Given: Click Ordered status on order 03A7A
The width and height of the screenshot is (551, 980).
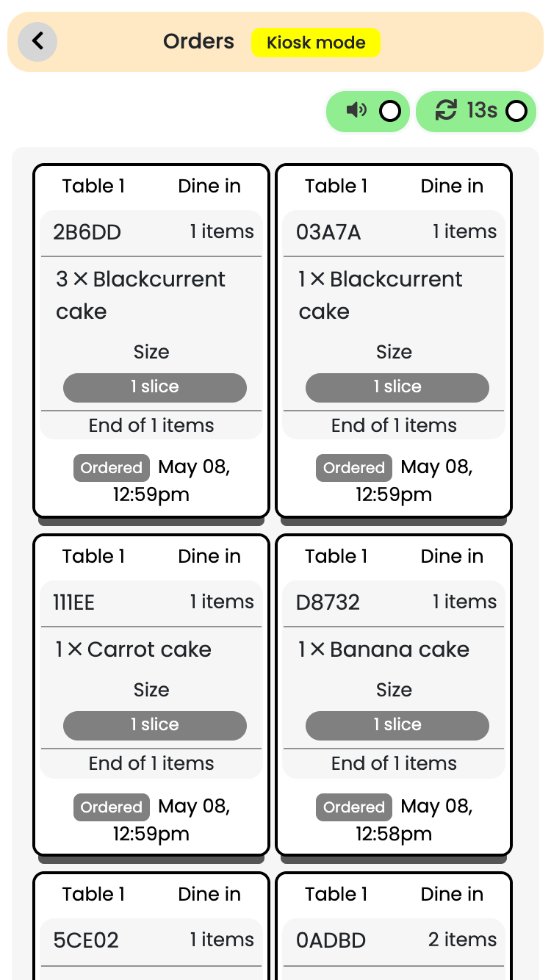Looking at the screenshot, I should tap(354, 468).
